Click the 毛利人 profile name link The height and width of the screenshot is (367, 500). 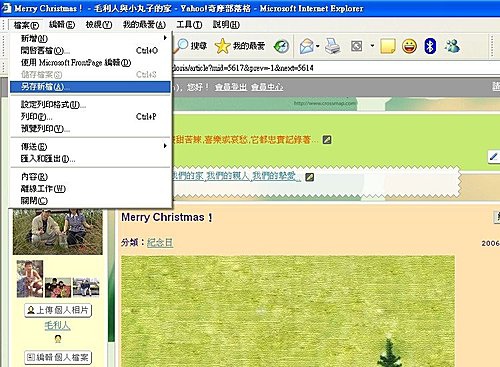(57, 325)
